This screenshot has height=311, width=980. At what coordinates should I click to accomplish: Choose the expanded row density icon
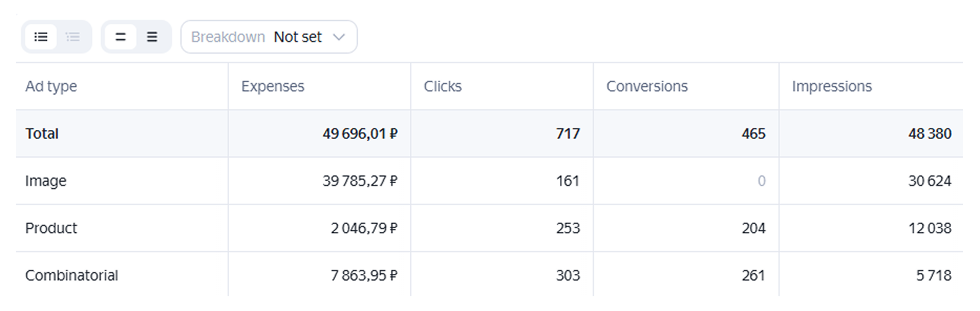[152, 37]
